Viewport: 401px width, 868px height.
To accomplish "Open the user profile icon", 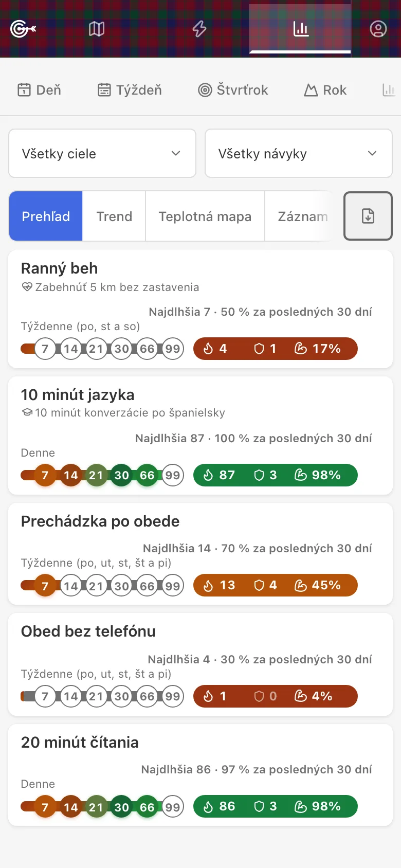I will [x=378, y=29].
